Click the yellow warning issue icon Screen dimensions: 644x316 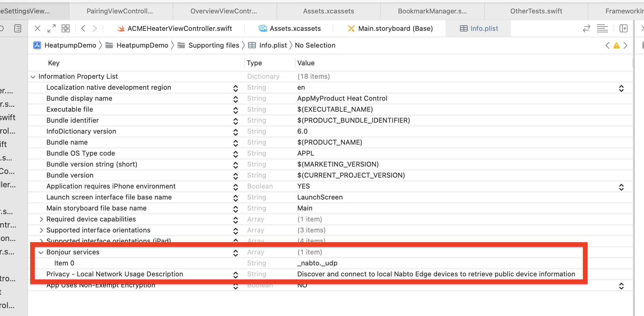(x=617, y=45)
